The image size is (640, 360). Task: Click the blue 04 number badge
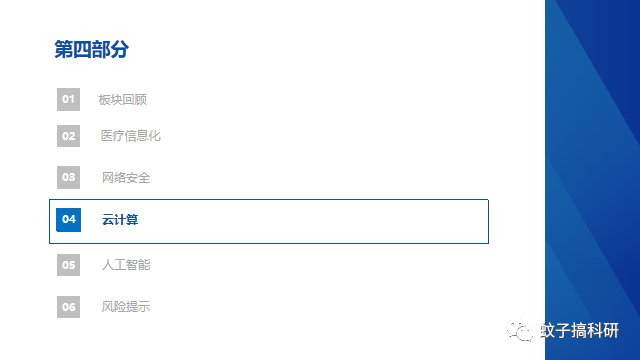coord(68,220)
